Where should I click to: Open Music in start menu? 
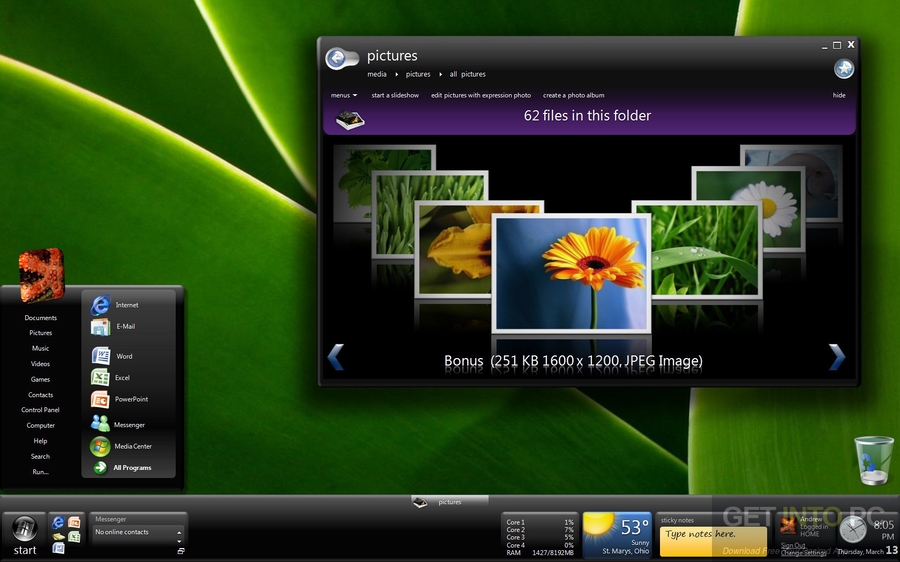click(40, 348)
